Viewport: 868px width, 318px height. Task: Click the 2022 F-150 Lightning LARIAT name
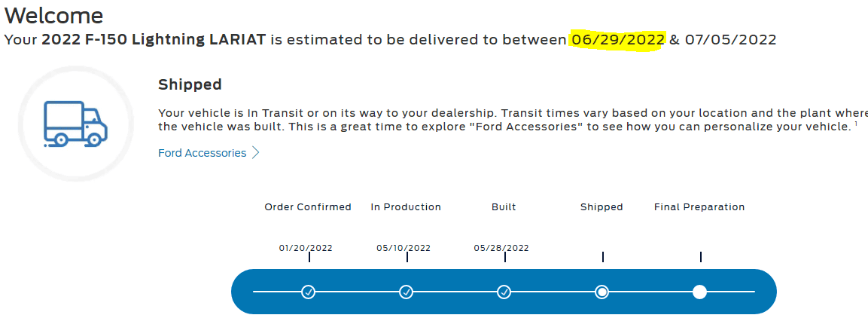[154, 40]
